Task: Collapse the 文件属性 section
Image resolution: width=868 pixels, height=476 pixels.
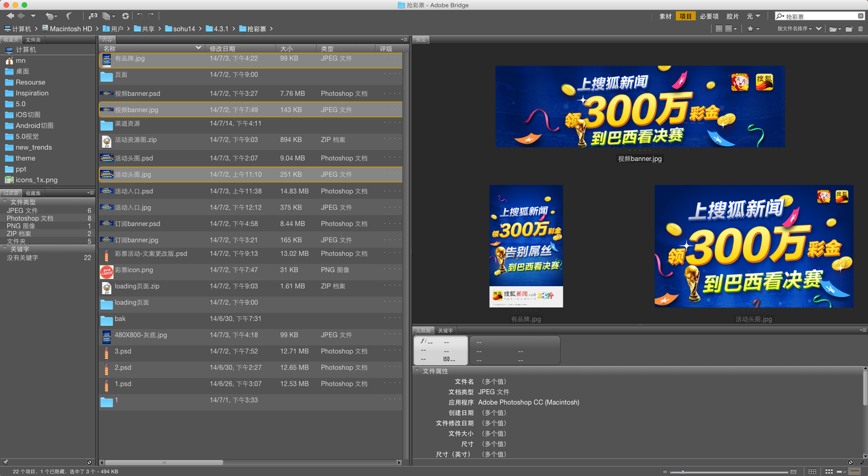Action: tap(417, 371)
